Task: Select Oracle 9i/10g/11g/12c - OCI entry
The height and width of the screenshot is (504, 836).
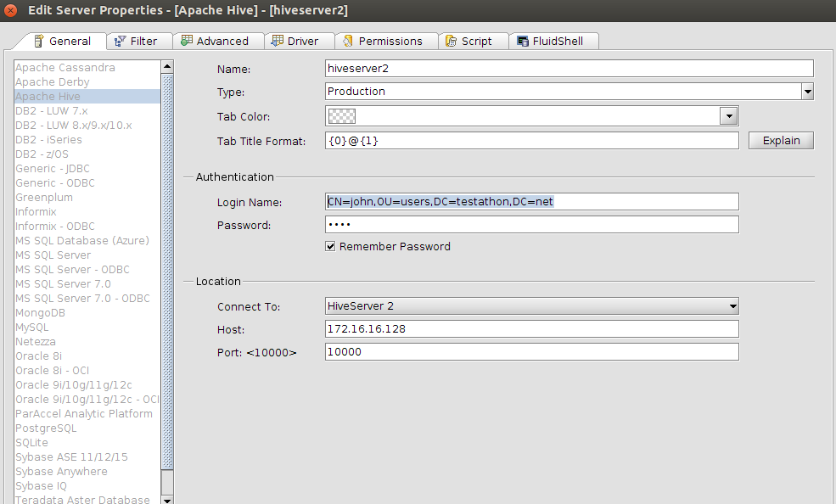Action: pos(87,399)
